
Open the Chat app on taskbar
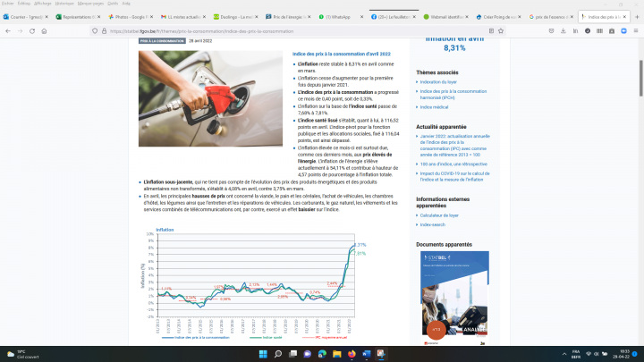point(307,354)
